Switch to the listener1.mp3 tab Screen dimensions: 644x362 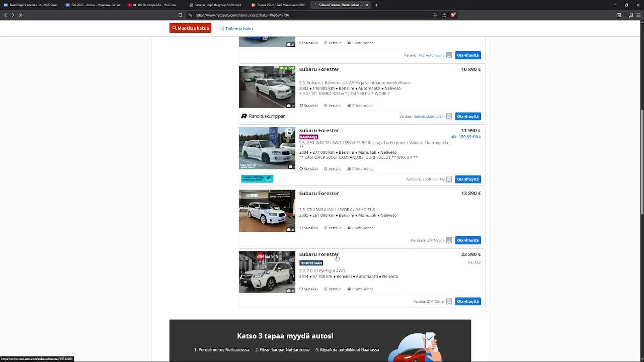click(216, 5)
